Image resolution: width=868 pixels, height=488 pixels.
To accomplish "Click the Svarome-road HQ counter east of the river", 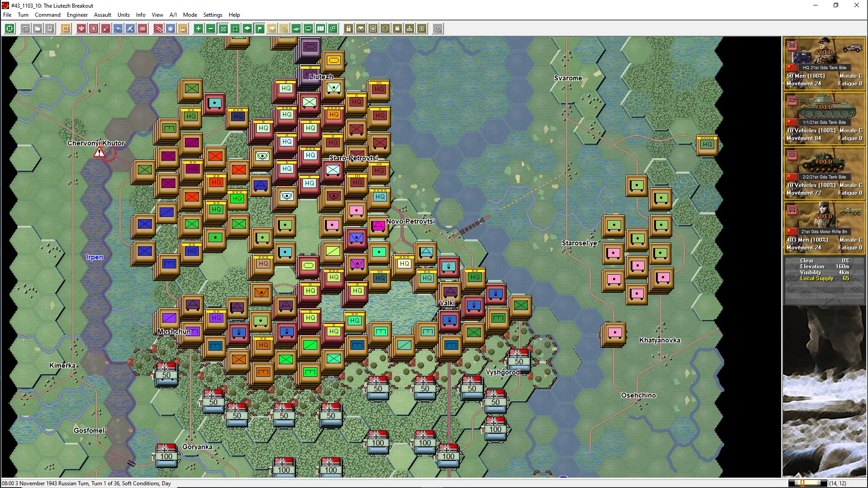I will pyautogui.click(x=707, y=145).
